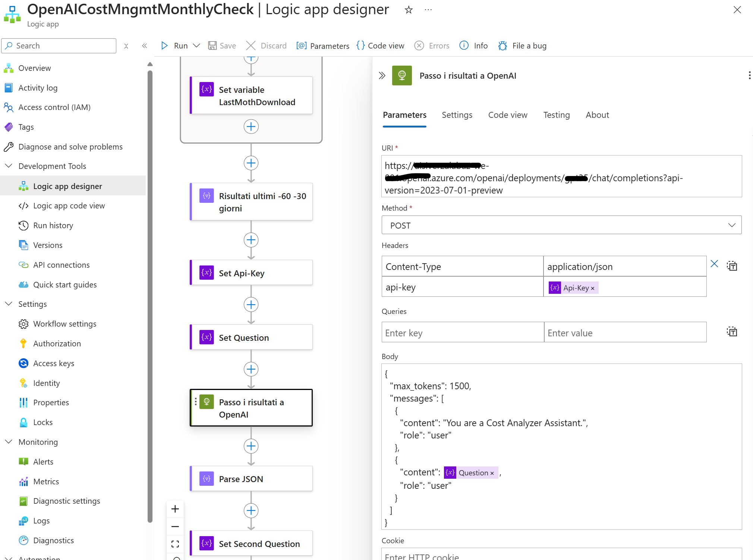Image resolution: width=753 pixels, height=560 pixels.
Task: Select the Parameters tab in panel
Action: click(x=405, y=115)
